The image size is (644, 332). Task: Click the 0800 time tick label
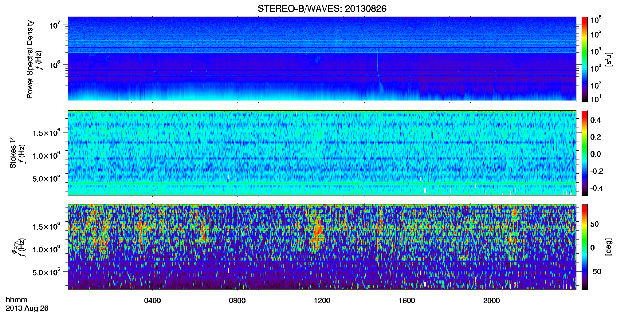click(x=237, y=301)
